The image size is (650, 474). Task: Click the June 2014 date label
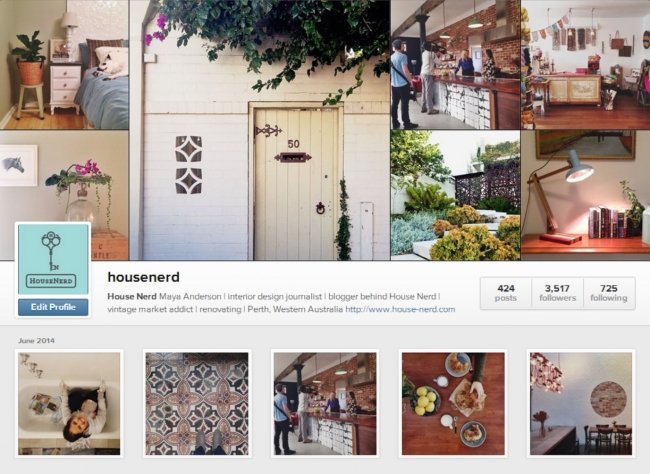click(x=36, y=341)
